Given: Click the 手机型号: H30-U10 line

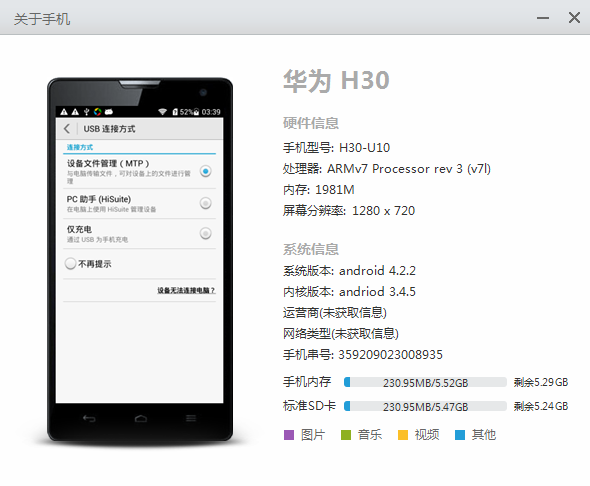Looking at the screenshot, I should click(x=336, y=148).
